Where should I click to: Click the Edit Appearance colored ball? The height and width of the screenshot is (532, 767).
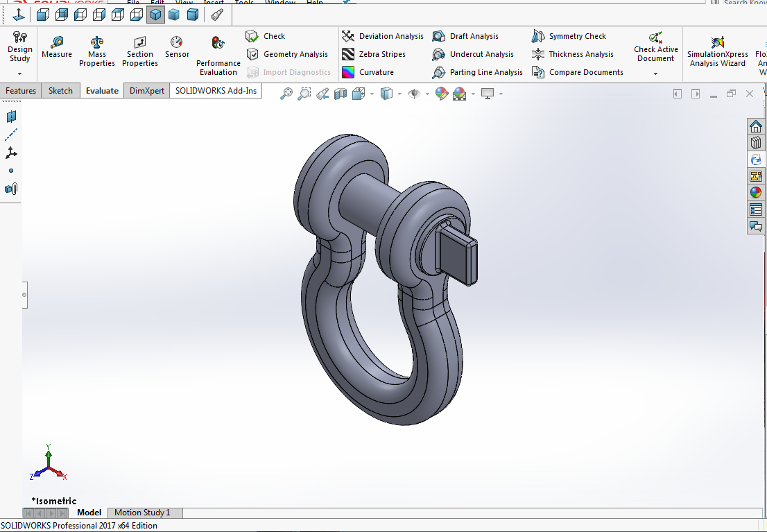tap(441, 94)
